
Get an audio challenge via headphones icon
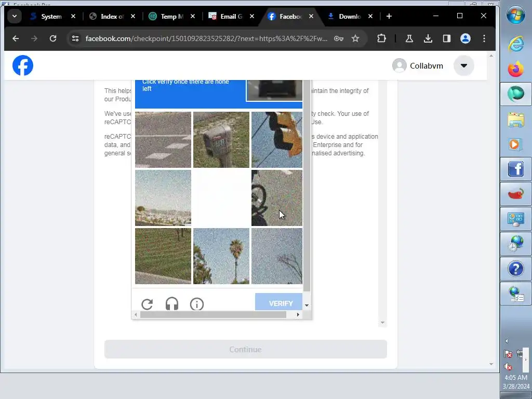[x=171, y=304]
